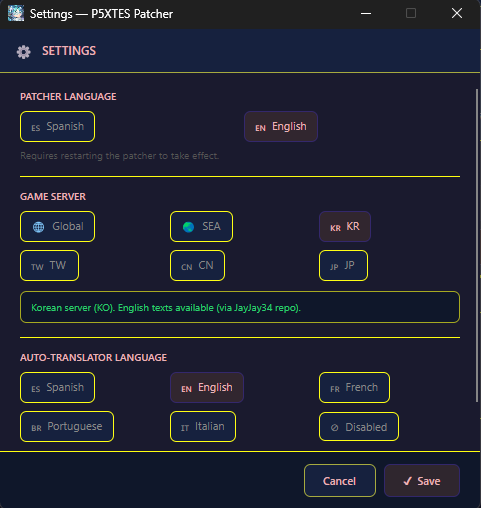
Task: Select English as patcher language
Action: pyautogui.click(x=281, y=127)
